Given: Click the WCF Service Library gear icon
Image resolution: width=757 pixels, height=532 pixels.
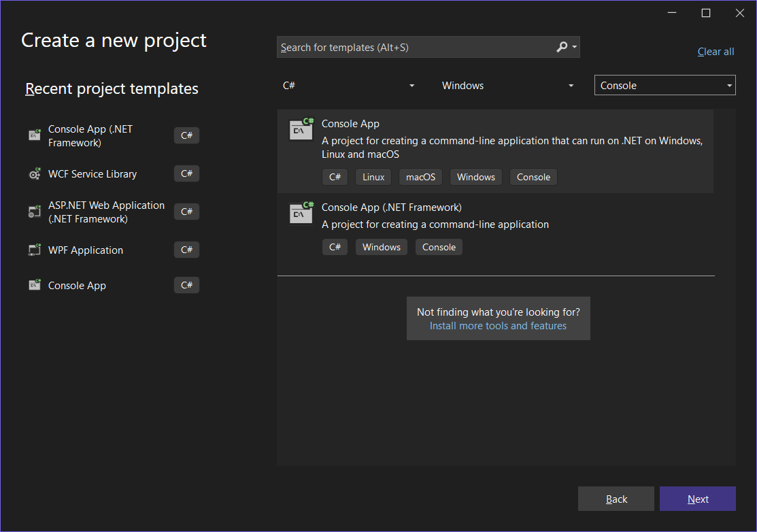Looking at the screenshot, I should pyautogui.click(x=34, y=174).
